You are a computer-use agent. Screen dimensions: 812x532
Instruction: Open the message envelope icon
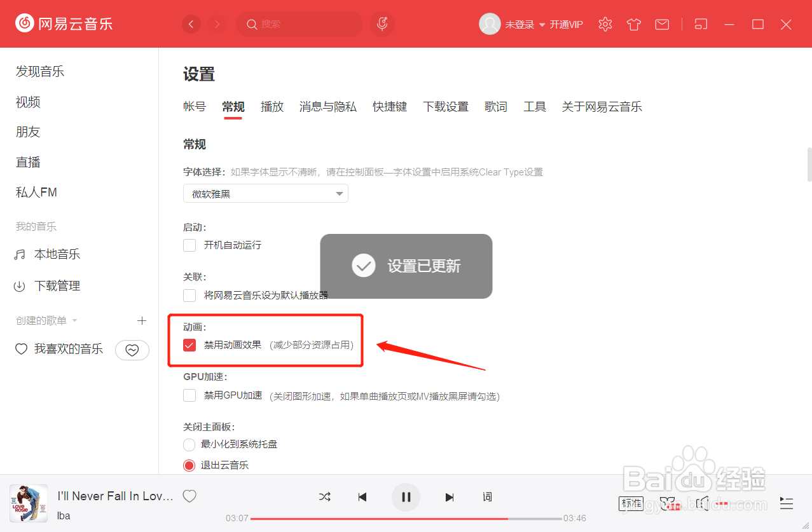[661, 24]
